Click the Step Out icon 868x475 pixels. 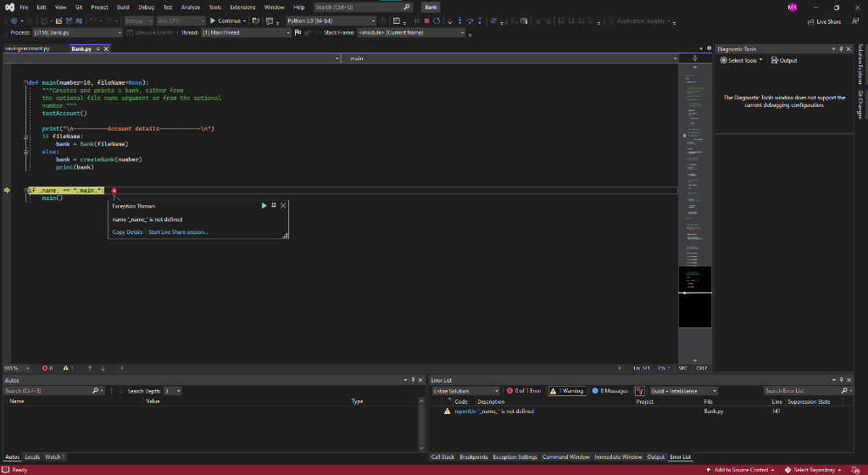tap(480, 21)
